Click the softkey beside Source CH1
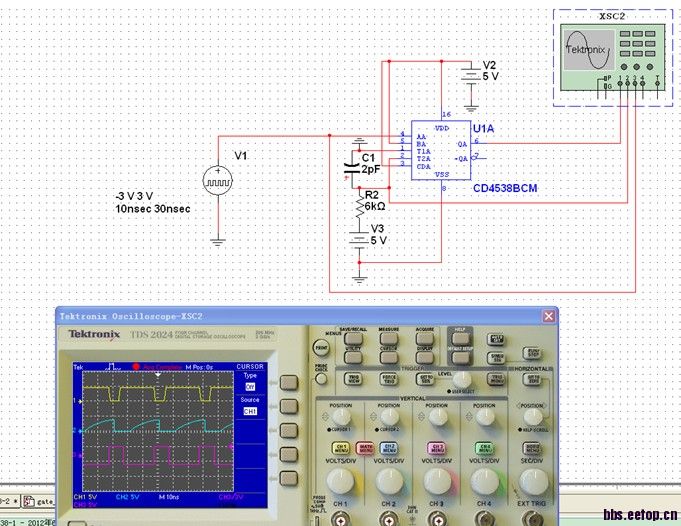Image resolution: width=681 pixels, height=526 pixels. click(289, 407)
